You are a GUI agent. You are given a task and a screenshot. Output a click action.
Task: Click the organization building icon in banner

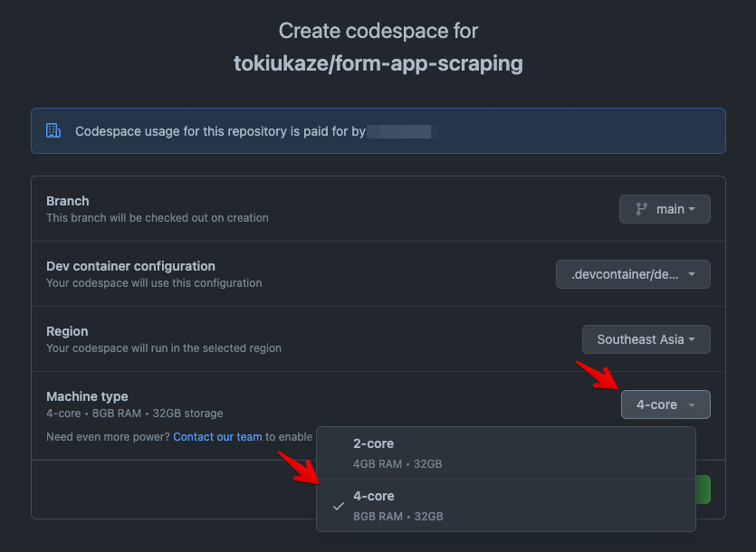tap(53, 131)
